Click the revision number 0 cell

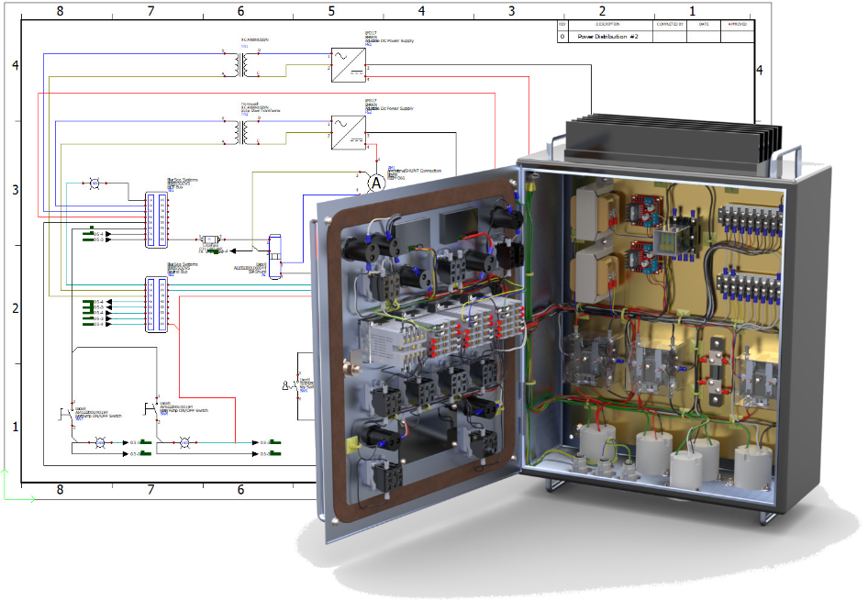(562, 37)
